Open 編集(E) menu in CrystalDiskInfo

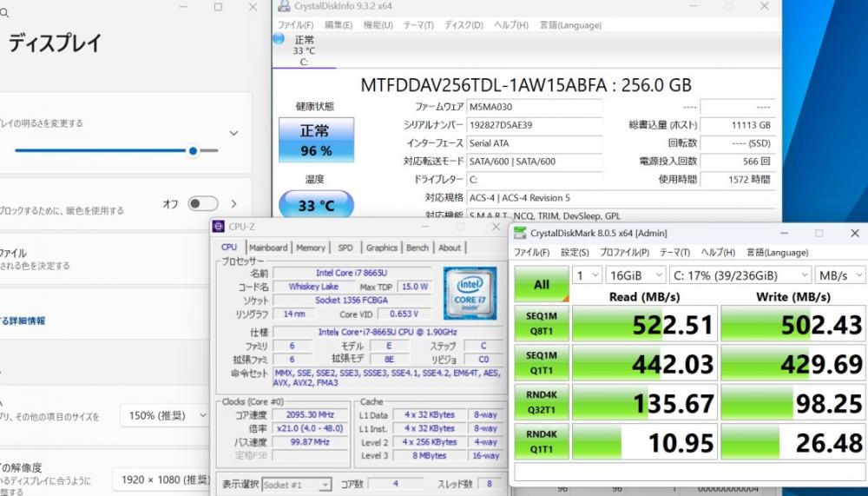[x=339, y=25]
